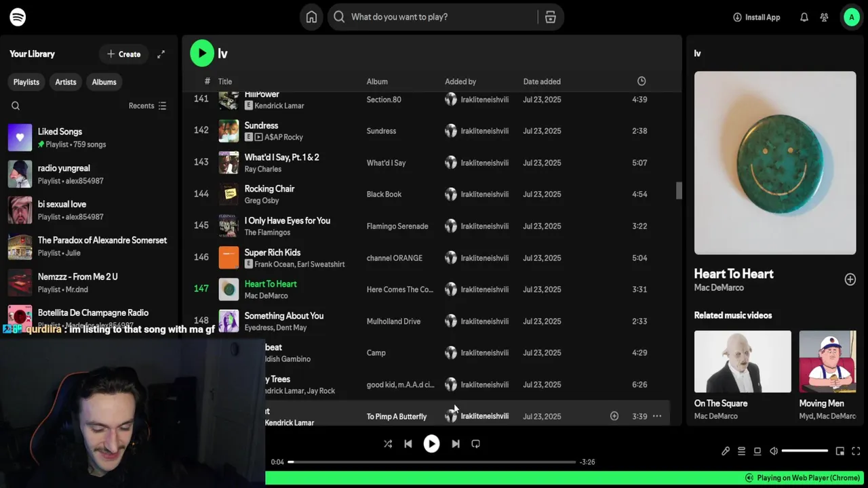Open artist Ray Charles link
This screenshot has height=488, width=868.
click(263, 169)
